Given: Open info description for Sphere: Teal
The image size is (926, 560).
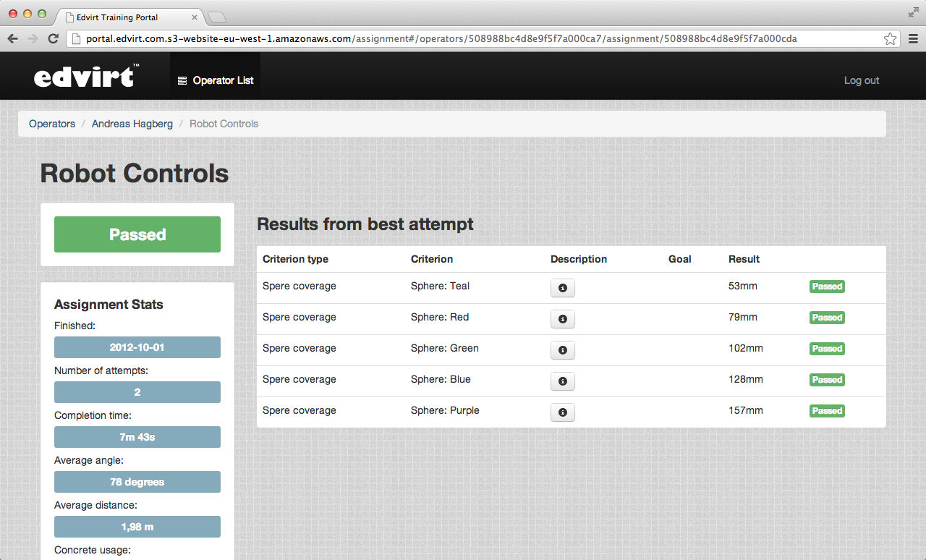Looking at the screenshot, I should 563,288.
